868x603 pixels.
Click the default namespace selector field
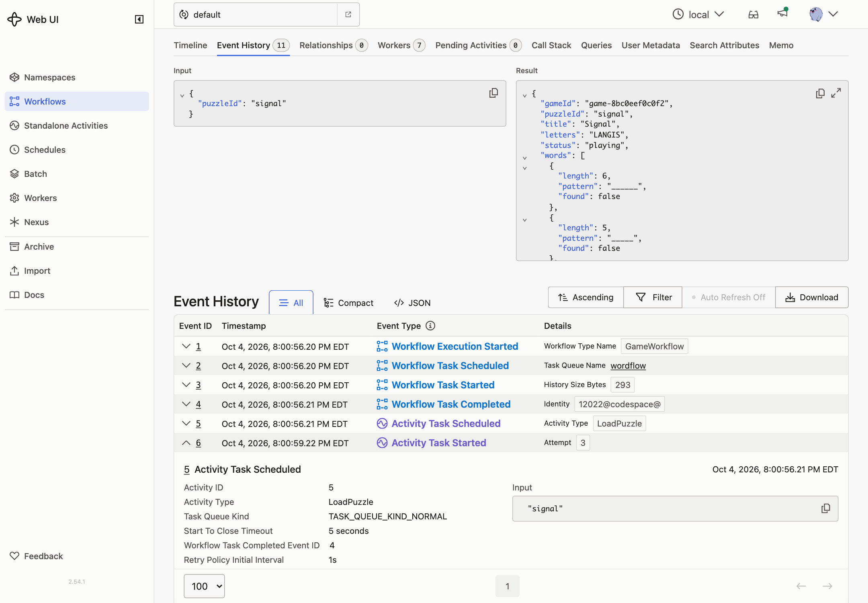(256, 14)
